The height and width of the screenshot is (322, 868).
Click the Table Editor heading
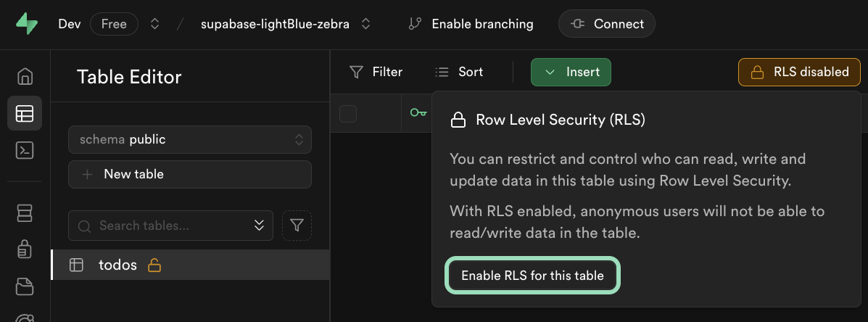[129, 77]
